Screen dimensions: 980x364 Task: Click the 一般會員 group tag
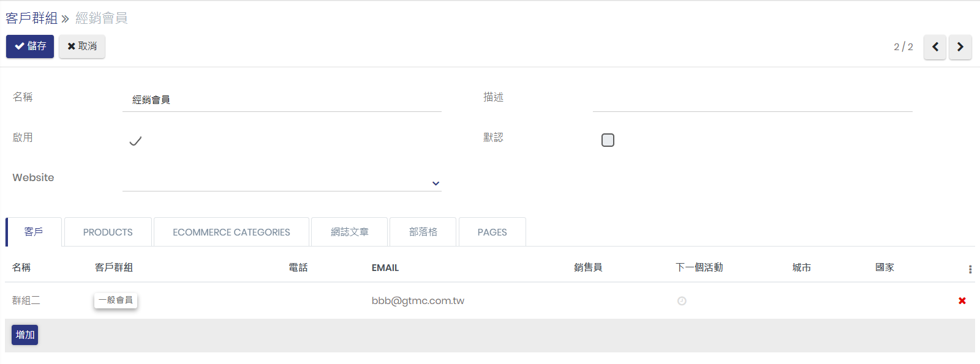click(x=116, y=300)
